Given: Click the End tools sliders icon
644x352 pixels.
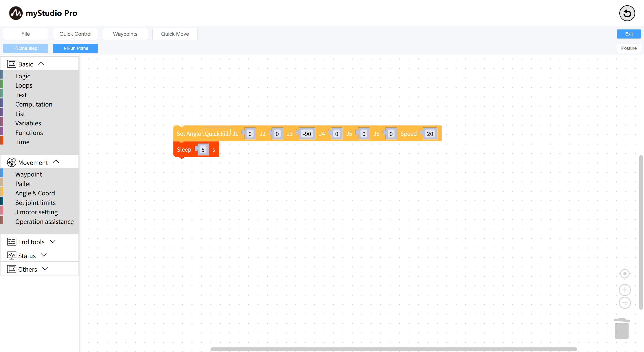Looking at the screenshot, I should [12, 242].
